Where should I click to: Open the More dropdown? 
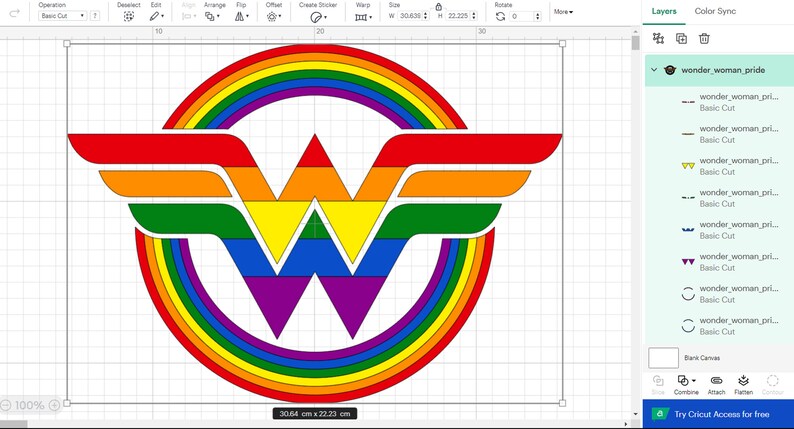pos(563,12)
